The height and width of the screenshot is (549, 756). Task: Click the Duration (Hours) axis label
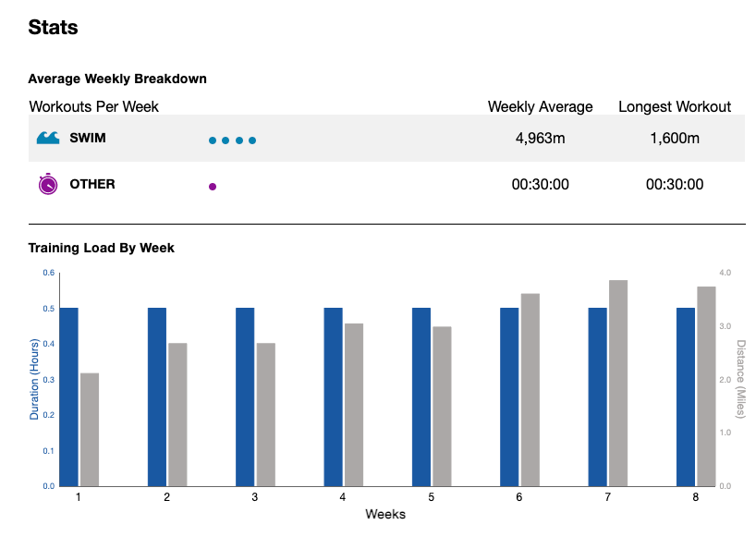click(x=35, y=379)
